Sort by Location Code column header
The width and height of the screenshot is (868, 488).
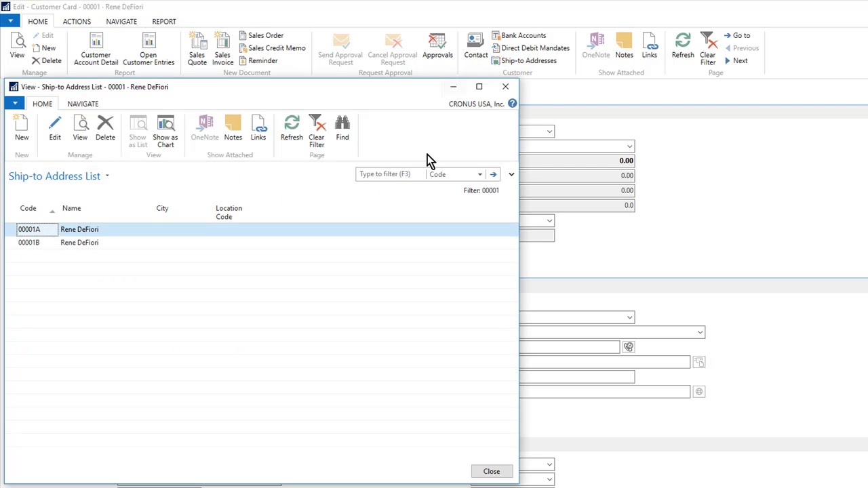click(229, 212)
